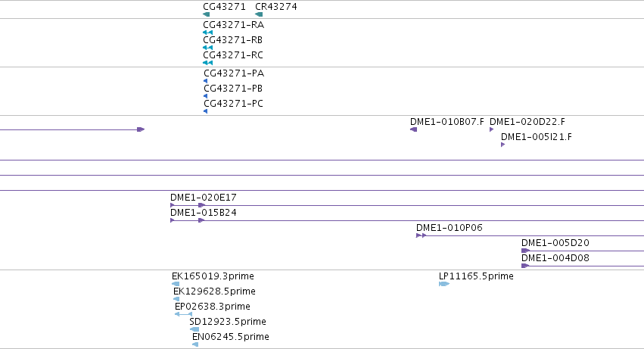Screen dimensions: 644x349
Task: Click the CG43271-PB protein label
Action: [233, 89]
